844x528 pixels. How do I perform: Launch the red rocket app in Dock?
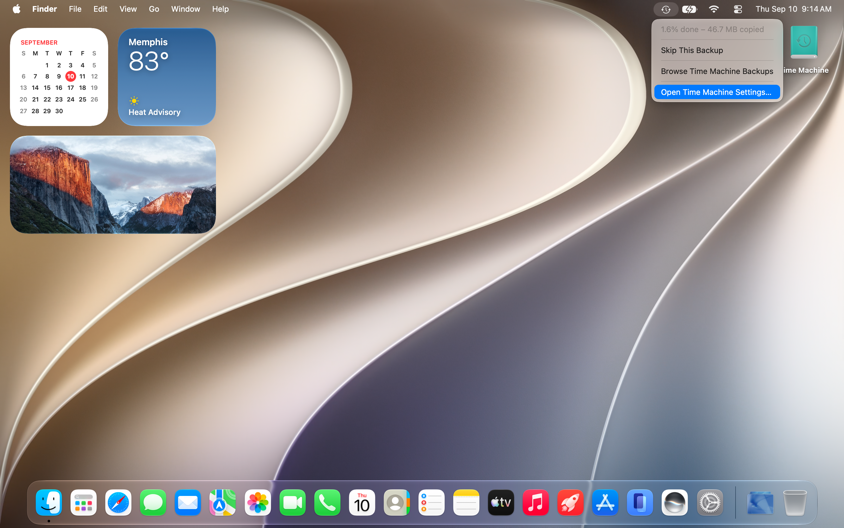570,503
